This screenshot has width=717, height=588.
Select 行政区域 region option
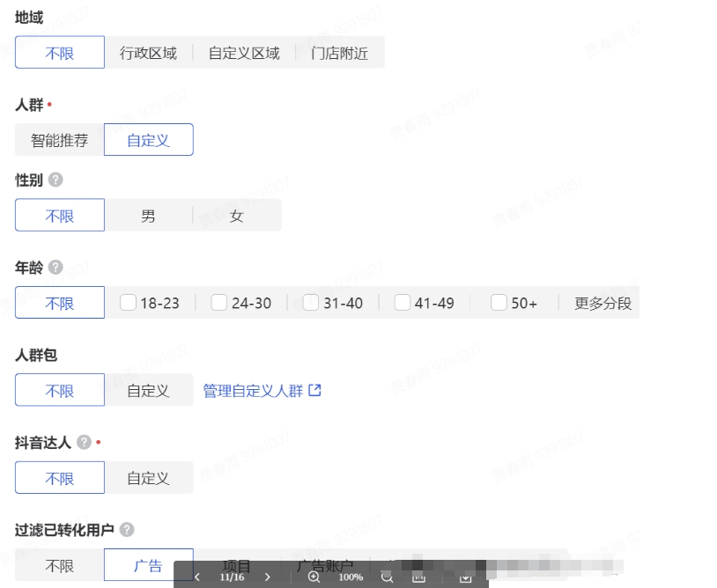[x=148, y=53]
